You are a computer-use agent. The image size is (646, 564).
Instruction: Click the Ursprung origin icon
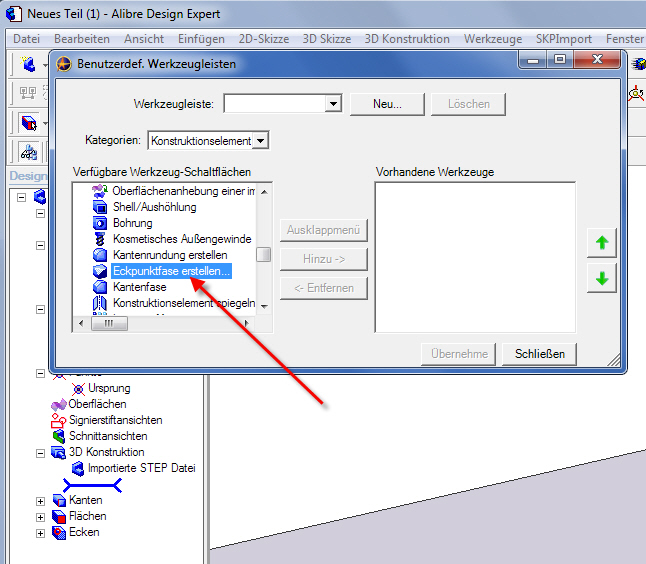click(x=78, y=388)
